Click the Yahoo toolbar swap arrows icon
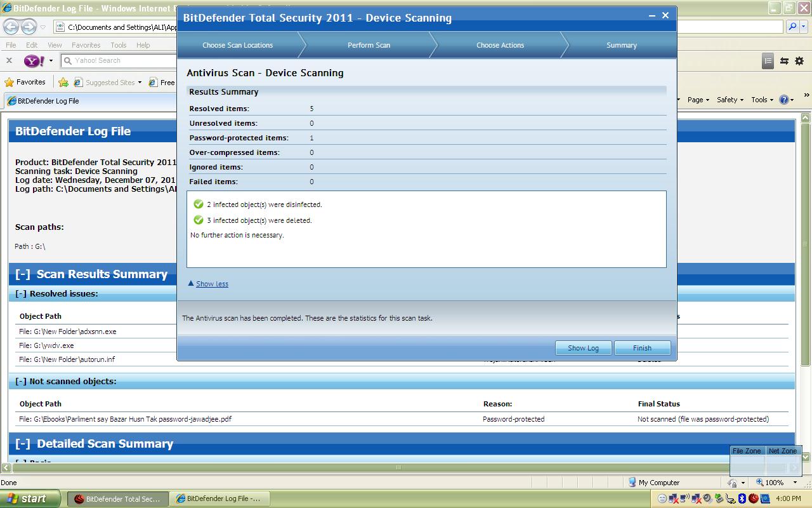This screenshot has height=508, width=812. tap(784, 61)
